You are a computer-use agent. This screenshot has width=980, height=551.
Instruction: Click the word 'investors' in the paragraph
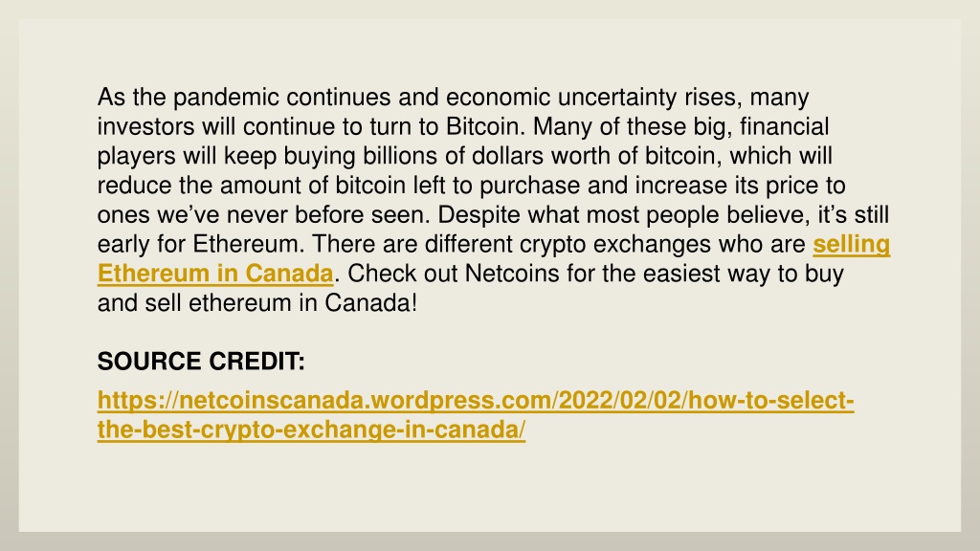(145, 127)
